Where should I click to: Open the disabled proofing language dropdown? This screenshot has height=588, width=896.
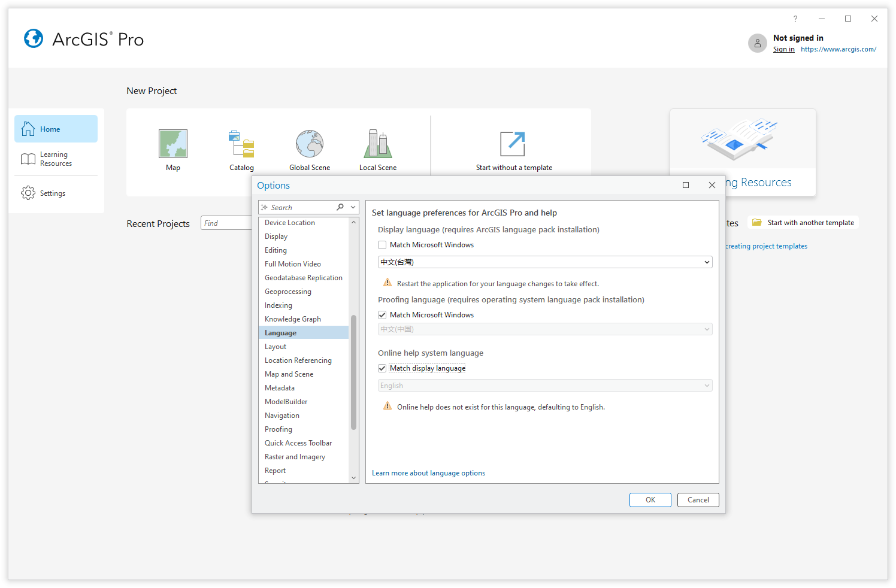[545, 329]
